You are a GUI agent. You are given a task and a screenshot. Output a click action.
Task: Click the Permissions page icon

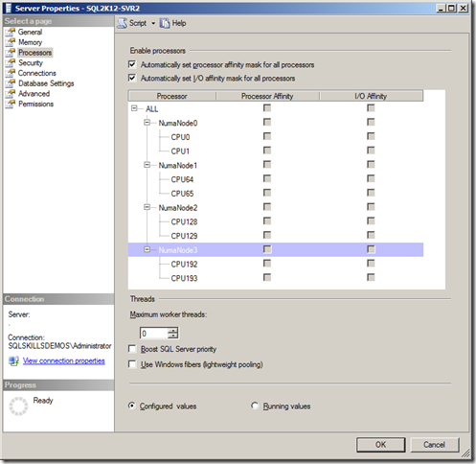11,104
